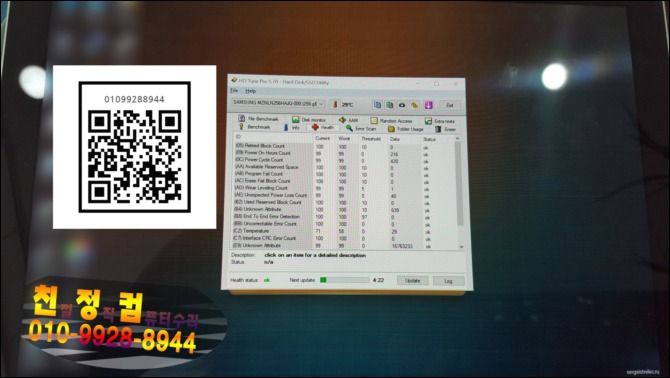Maximize the HD Tune Pro window

(436, 84)
